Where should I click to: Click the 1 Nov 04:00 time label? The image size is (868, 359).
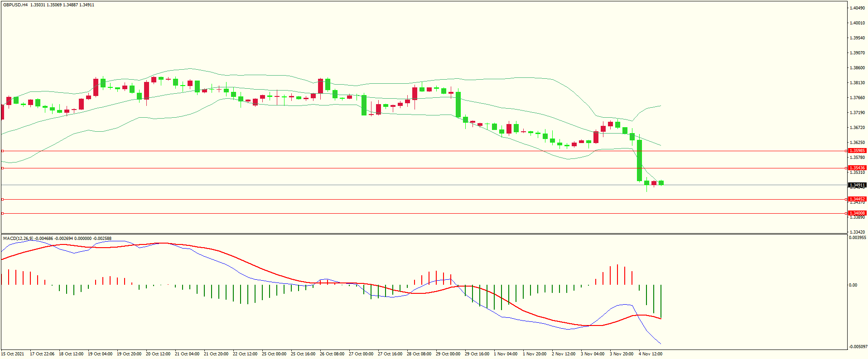(x=506, y=354)
